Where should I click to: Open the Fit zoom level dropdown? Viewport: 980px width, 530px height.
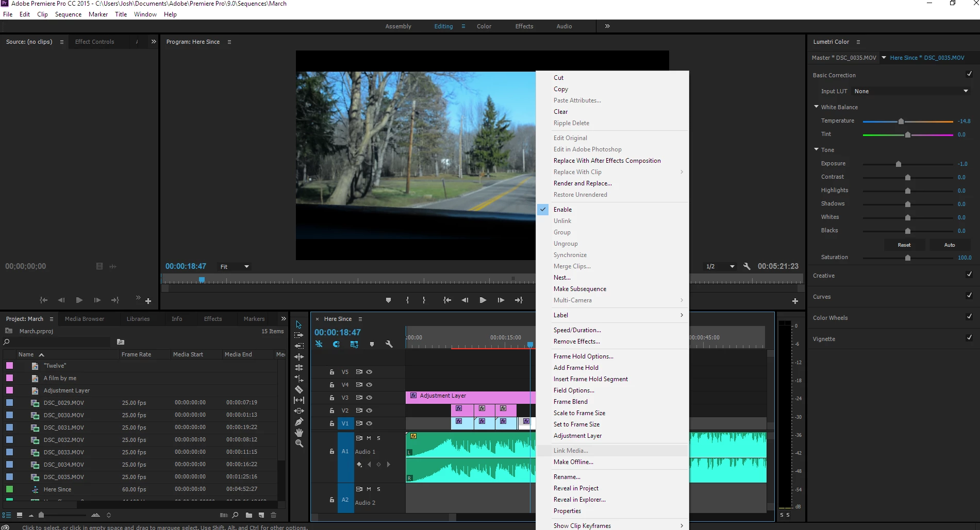tap(235, 267)
